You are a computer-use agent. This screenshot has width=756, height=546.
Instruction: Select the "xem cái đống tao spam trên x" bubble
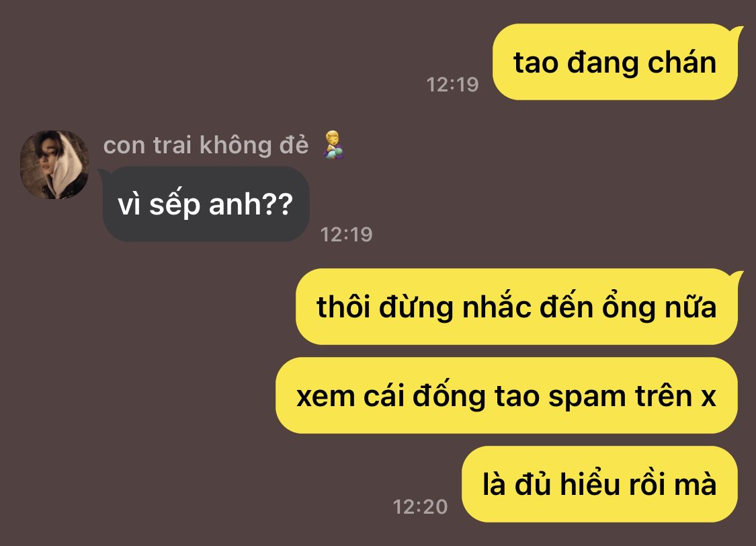pos(507,395)
